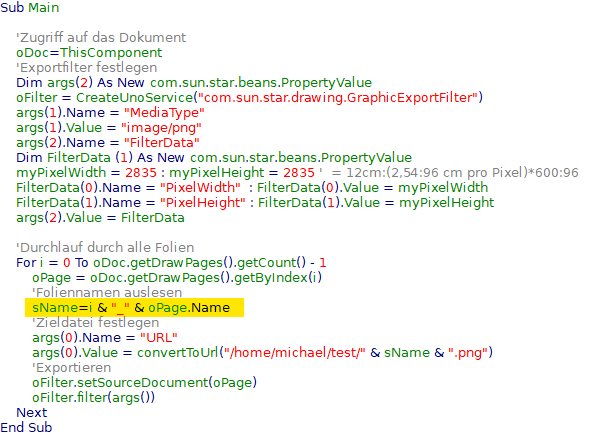Click the 'oFilter.setSourceDocument(oPage)' line

tap(145, 383)
